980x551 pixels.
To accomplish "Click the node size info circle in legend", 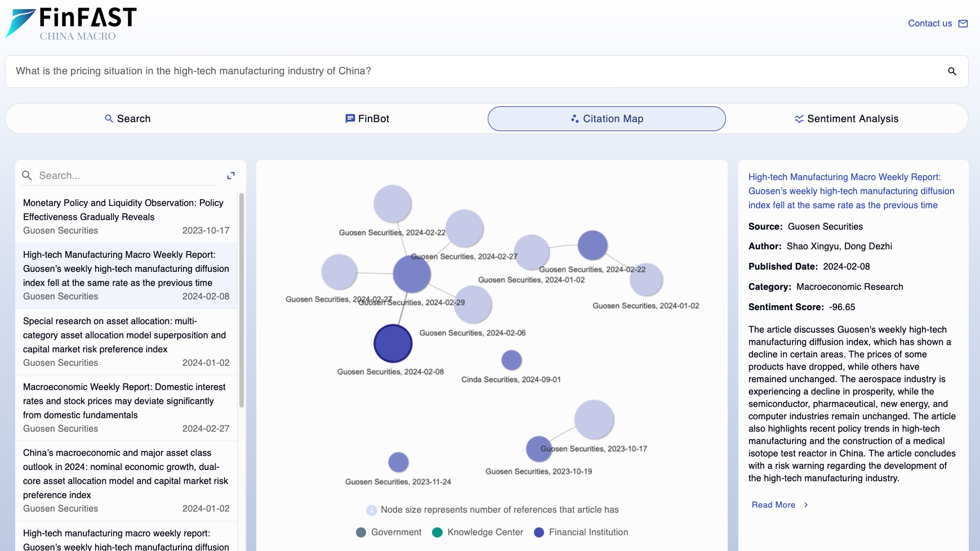I will tap(371, 510).
